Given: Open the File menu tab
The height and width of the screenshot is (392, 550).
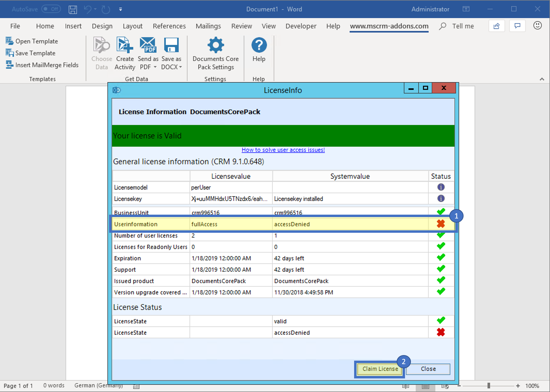Looking at the screenshot, I should [x=15, y=26].
